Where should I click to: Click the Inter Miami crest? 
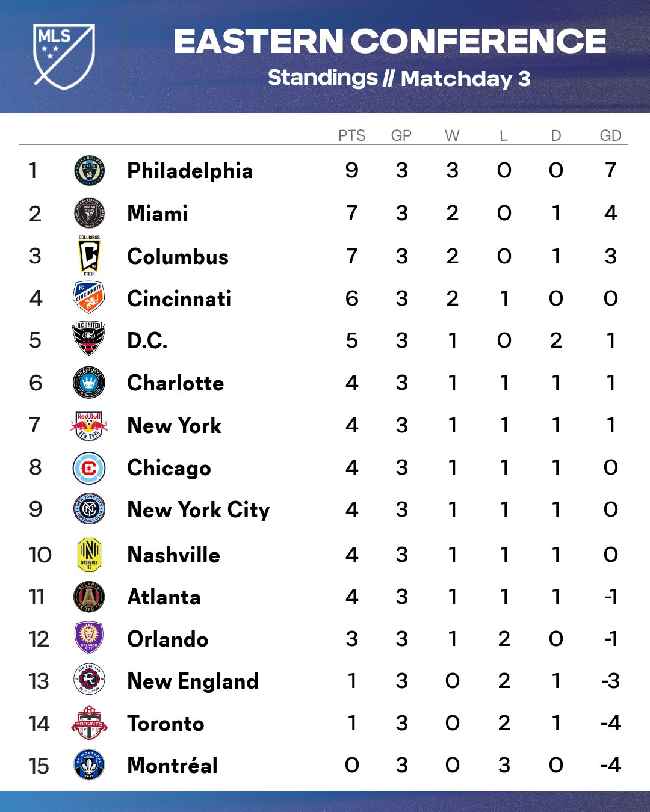coord(89,213)
